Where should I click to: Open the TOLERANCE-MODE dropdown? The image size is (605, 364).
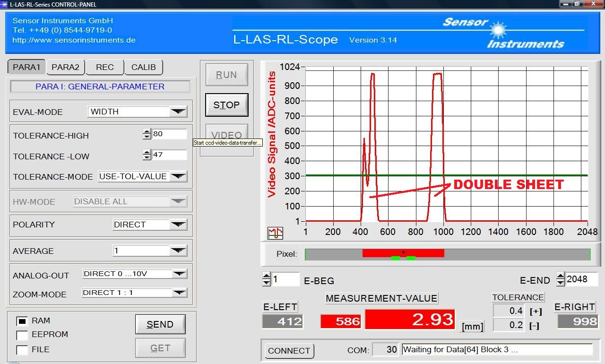click(x=143, y=176)
